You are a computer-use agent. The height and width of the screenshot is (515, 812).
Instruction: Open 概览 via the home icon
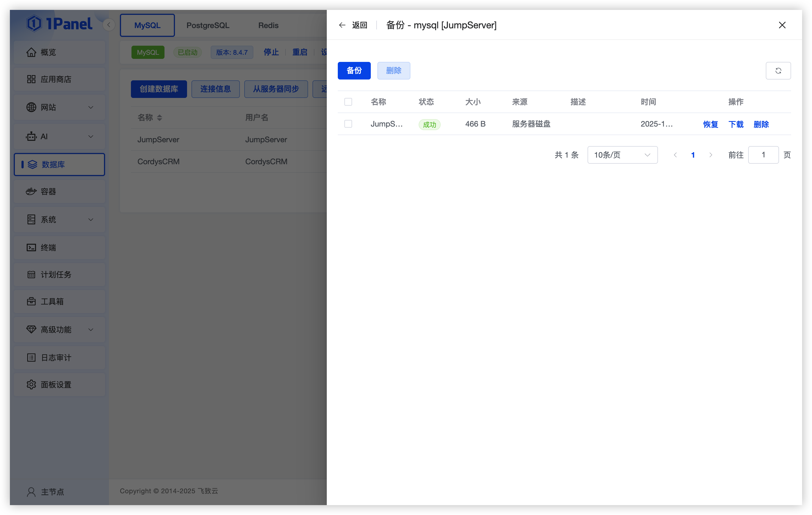tap(31, 52)
